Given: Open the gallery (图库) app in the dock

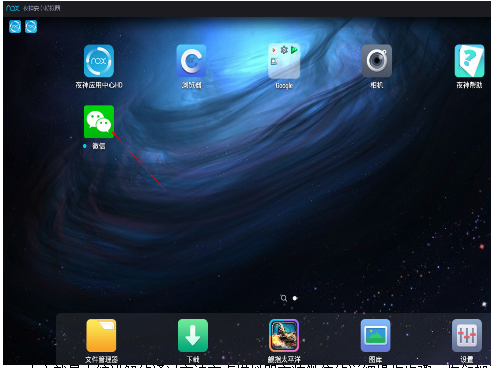Looking at the screenshot, I should click(375, 335).
